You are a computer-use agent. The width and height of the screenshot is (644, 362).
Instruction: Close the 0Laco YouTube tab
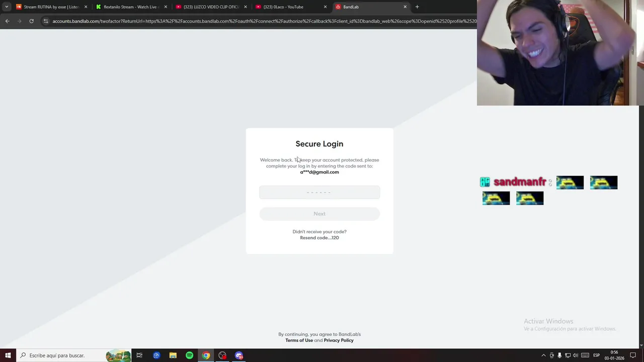pyautogui.click(x=325, y=7)
